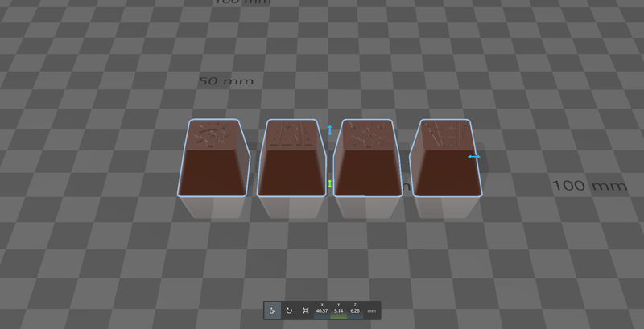Select the Scale tool icon
This screenshot has width=644, height=329.
(306, 310)
